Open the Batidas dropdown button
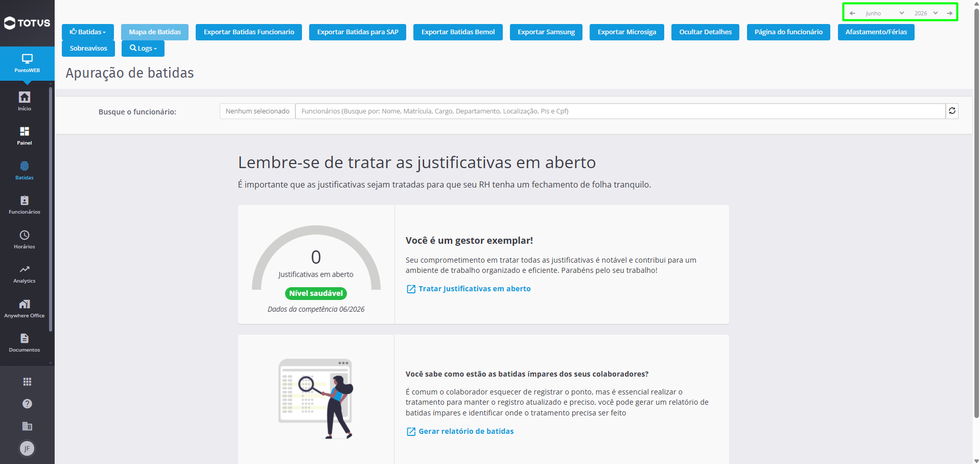Screen dimensions: 980x464 click(x=88, y=32)
